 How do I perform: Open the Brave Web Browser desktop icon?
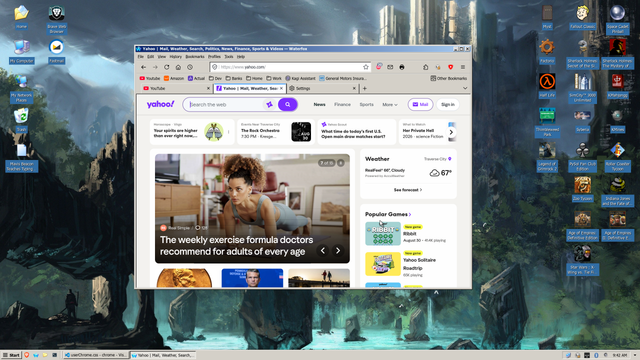pyautogui.click(x=56, y=19)
